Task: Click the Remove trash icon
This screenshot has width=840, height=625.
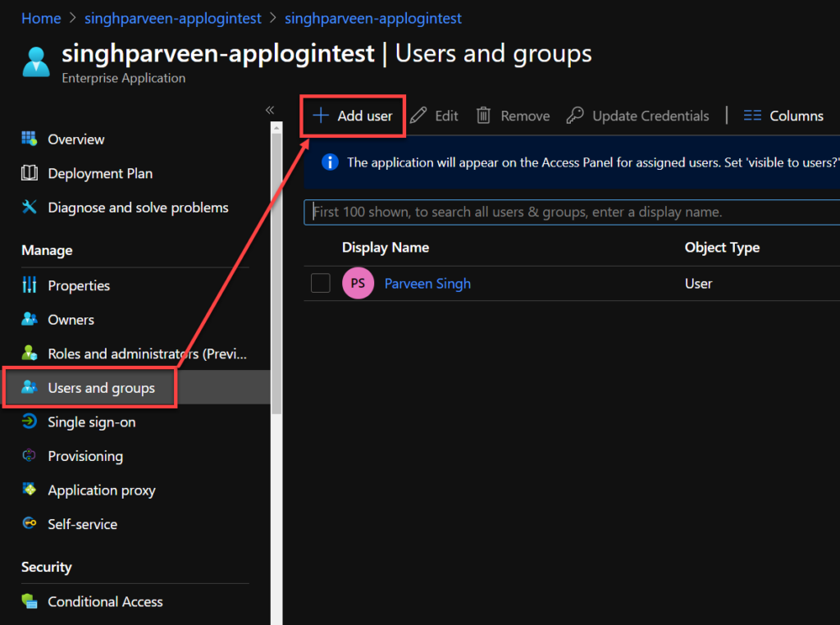Action: coord(484,115)
